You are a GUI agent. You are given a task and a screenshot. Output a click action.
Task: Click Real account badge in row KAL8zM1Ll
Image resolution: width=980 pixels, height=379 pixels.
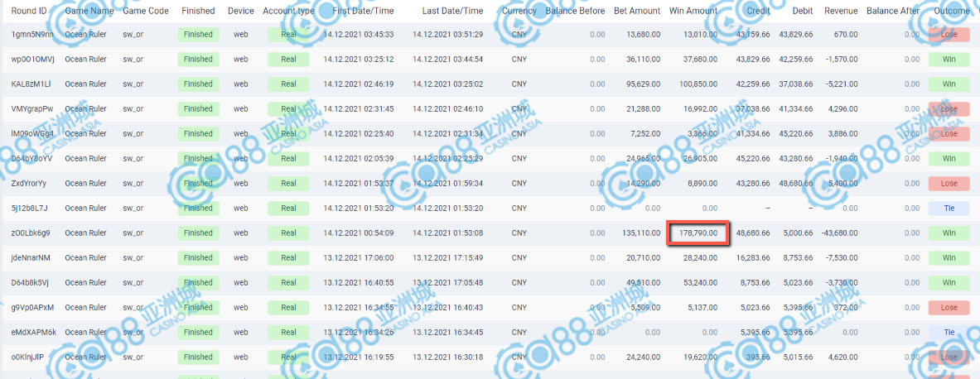click(x=288, y=84)
